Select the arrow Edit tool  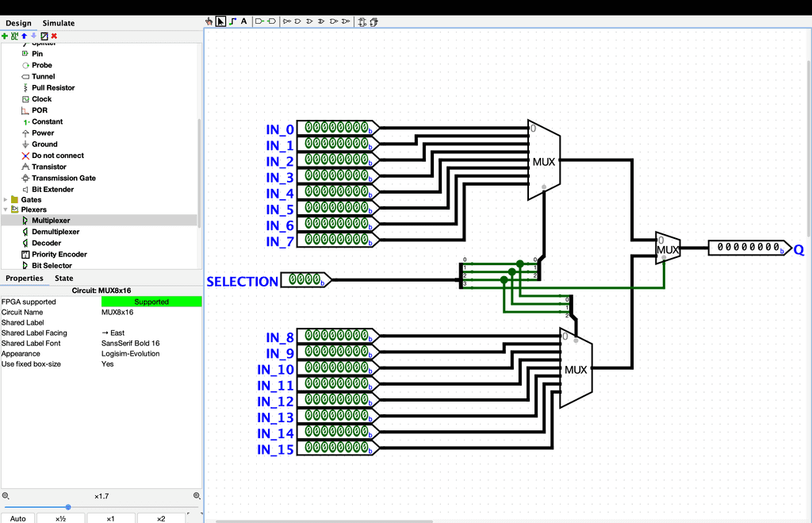pos(220,21)
